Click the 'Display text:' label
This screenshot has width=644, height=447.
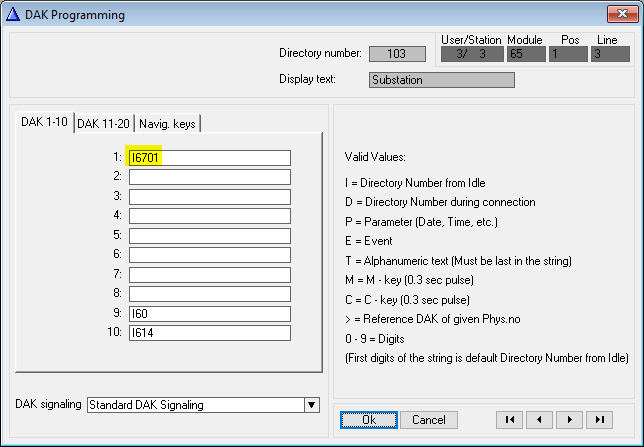(x=307, y=79)
